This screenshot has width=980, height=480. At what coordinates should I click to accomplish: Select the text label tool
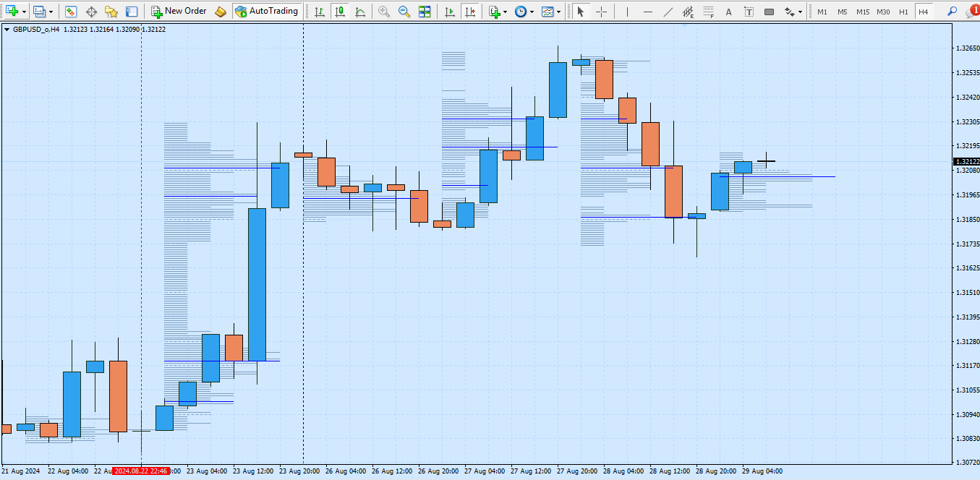749,12
